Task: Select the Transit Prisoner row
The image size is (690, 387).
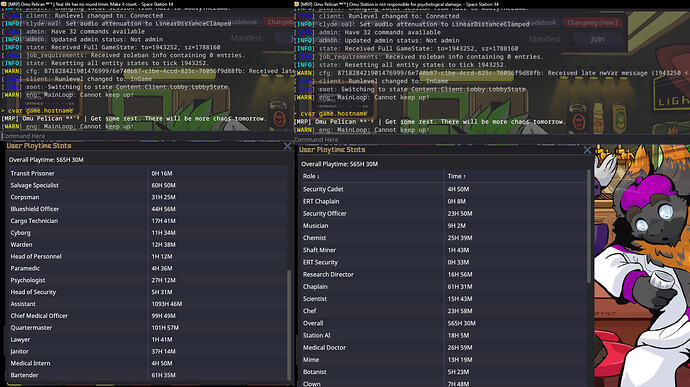Action: (x=148, y=173)
